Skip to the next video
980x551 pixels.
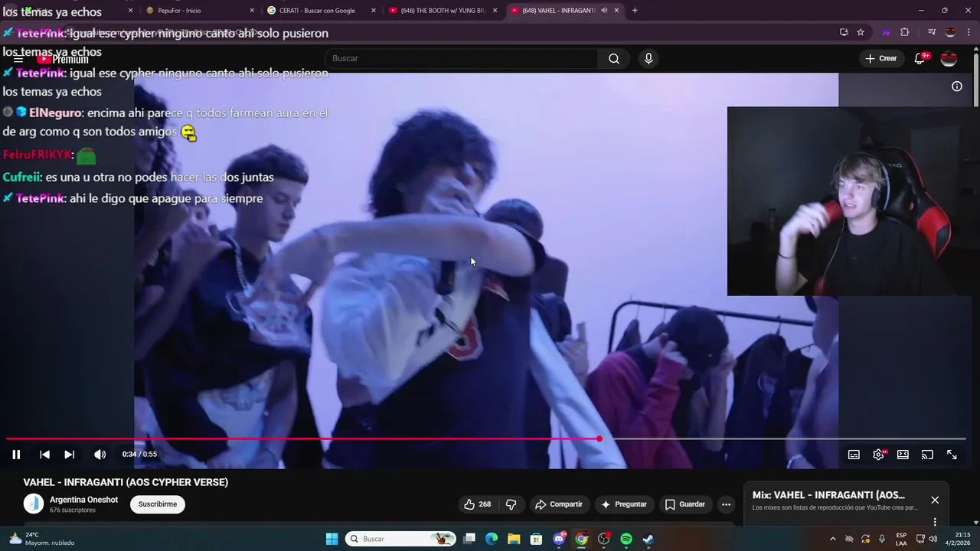tap(69, 455)
